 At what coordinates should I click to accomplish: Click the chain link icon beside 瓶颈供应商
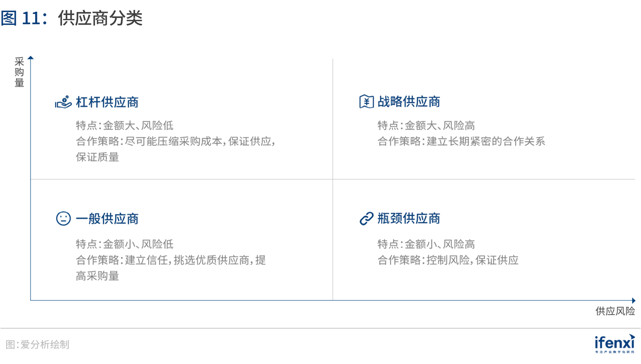[366, 218]
